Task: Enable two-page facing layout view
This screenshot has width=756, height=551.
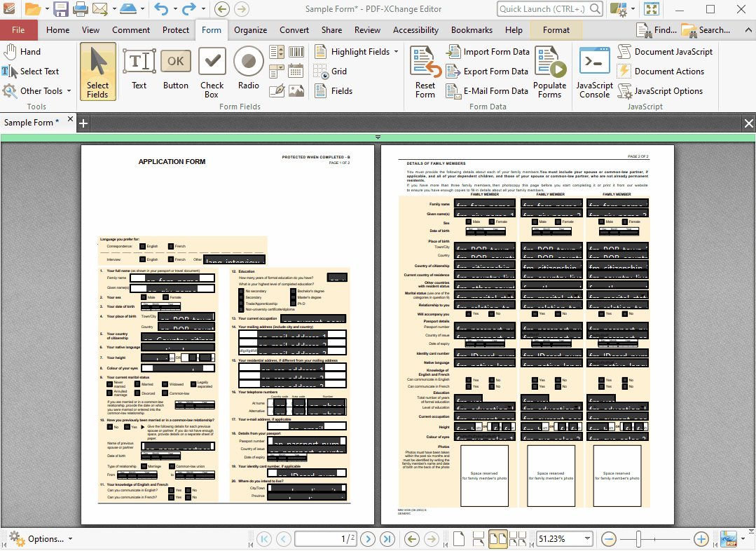Action: 498,539
